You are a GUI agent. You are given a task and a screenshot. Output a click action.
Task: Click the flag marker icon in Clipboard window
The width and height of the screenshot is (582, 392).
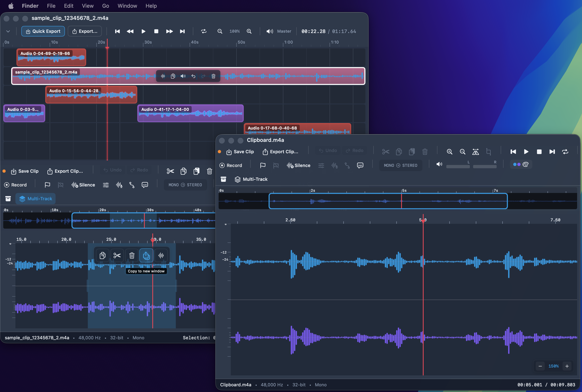263,165
